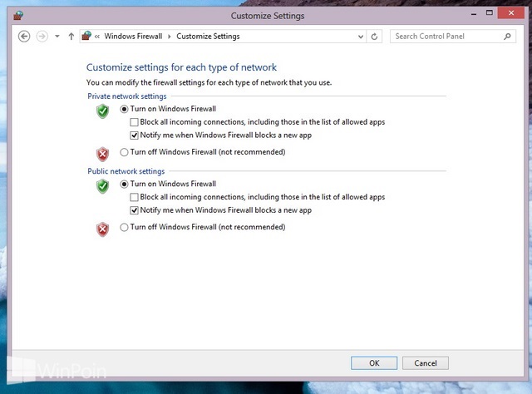Select private Turn off Windows Firewall
The image size is (532, 394).
point(124,152)
